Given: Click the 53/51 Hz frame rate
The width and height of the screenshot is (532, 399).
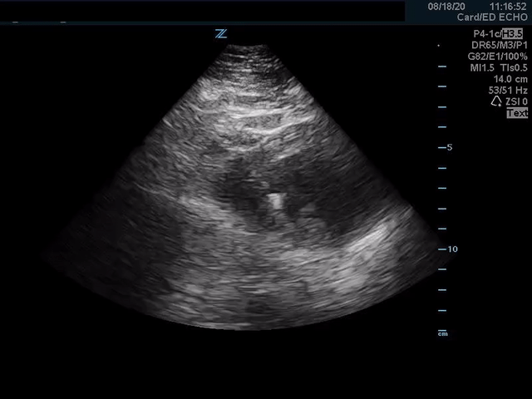Looking at the screenshot, I should pyautogui.click(x=508, y=91).
